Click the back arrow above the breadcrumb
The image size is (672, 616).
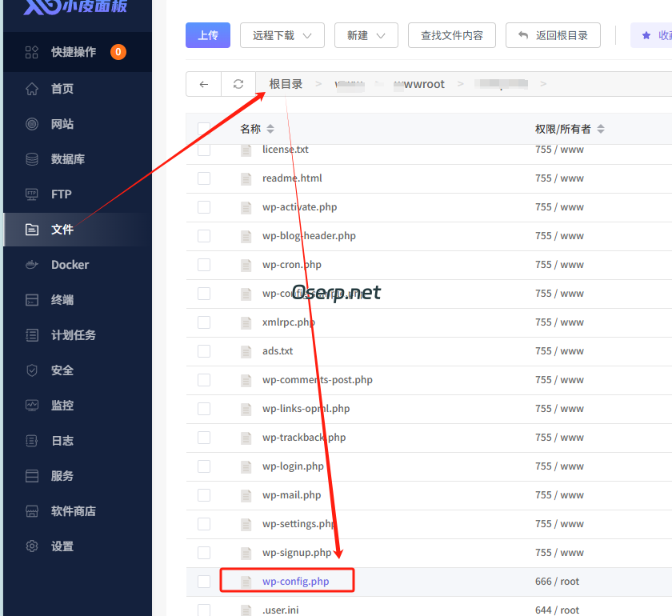tap(205, 83)
